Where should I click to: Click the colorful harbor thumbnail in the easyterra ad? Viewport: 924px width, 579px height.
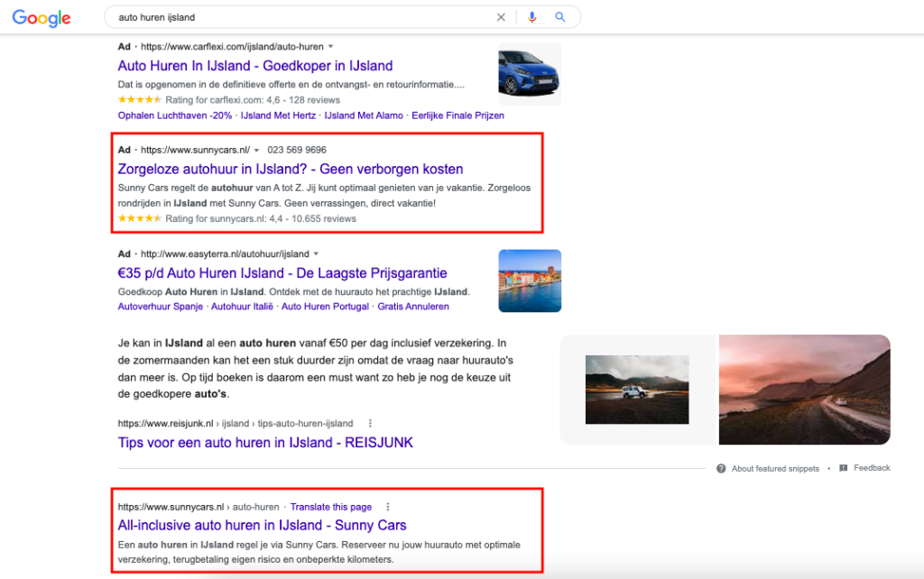[530, 281]
